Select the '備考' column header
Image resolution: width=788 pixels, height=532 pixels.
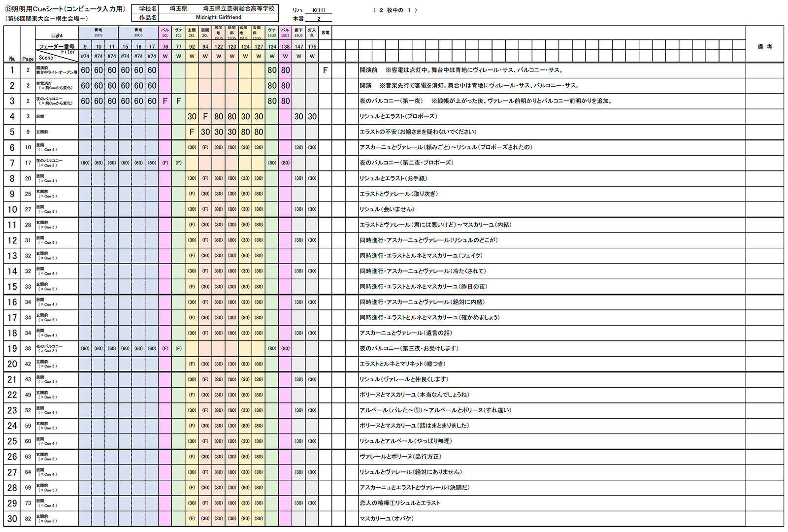(x=764, y=47)
